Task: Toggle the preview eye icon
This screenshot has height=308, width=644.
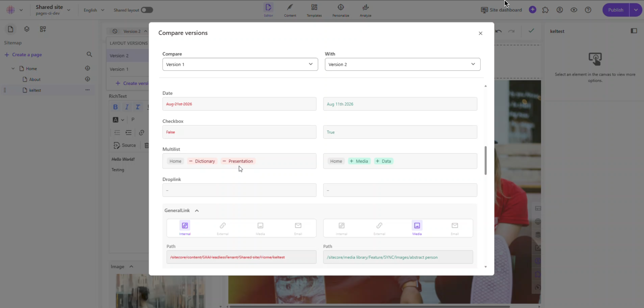Action: pyautogui.click(x=574, y=10)
